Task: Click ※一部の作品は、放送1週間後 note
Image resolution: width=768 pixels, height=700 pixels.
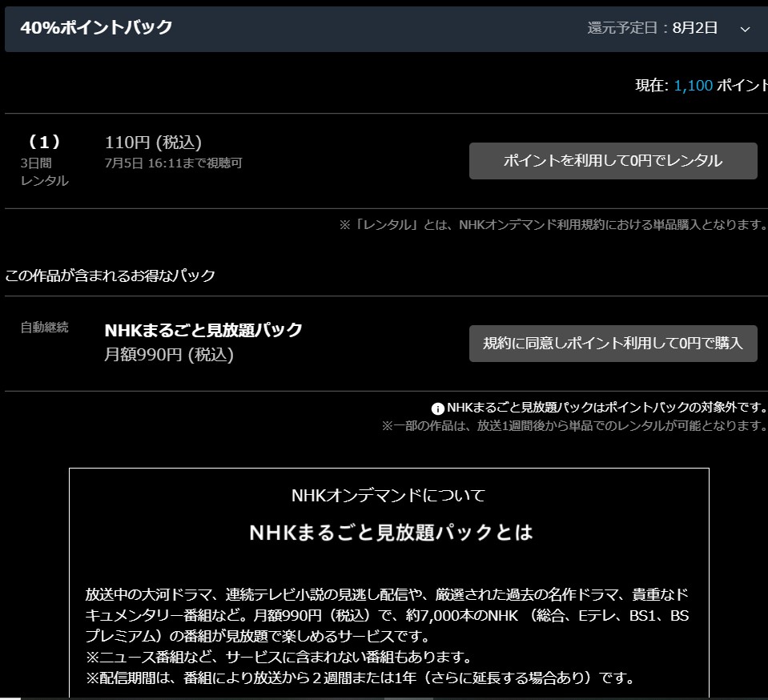Action: click(x=574, y=425)
